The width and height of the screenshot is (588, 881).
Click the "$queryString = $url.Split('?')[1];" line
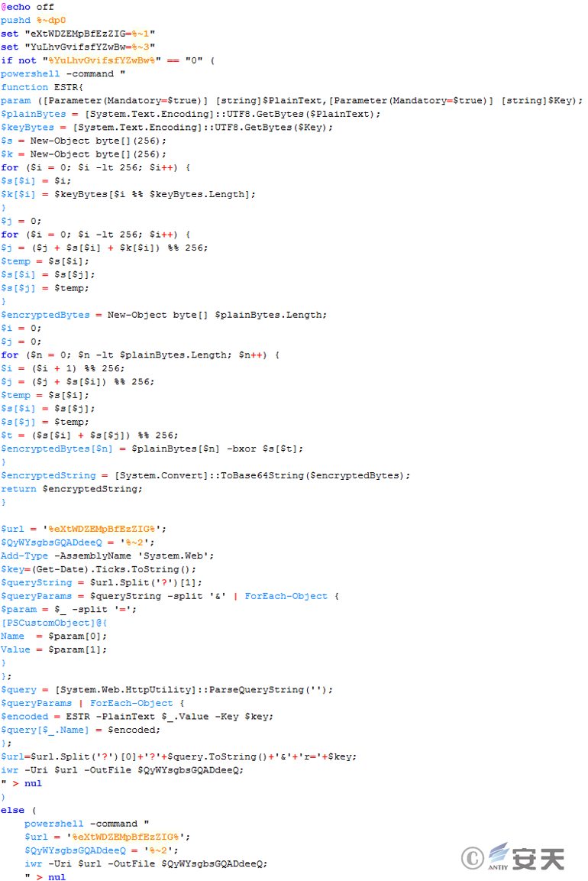coord(102,583)
